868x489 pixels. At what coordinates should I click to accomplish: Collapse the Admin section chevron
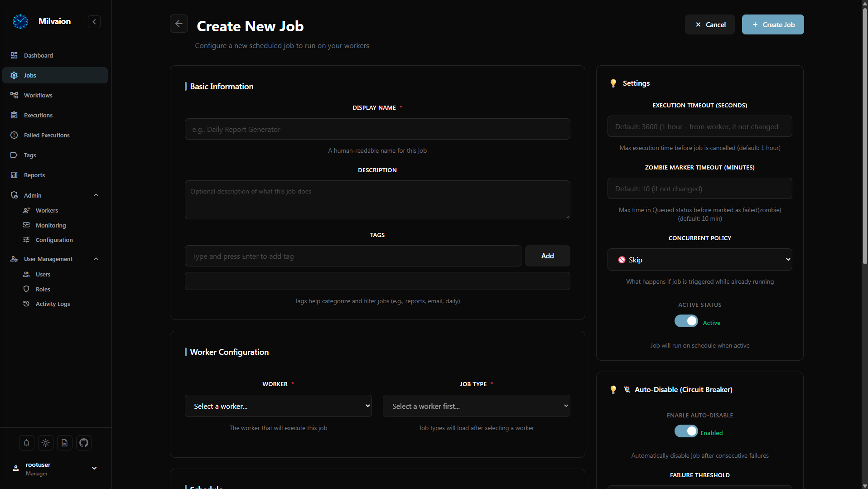(x=96, y=195)
